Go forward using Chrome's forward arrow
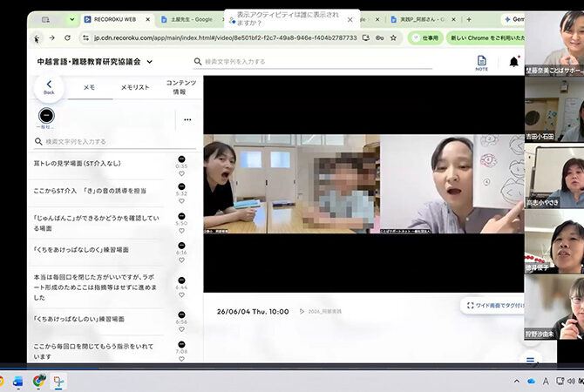The width and height of the screenshot is (584, 392). tap(52, 37)
